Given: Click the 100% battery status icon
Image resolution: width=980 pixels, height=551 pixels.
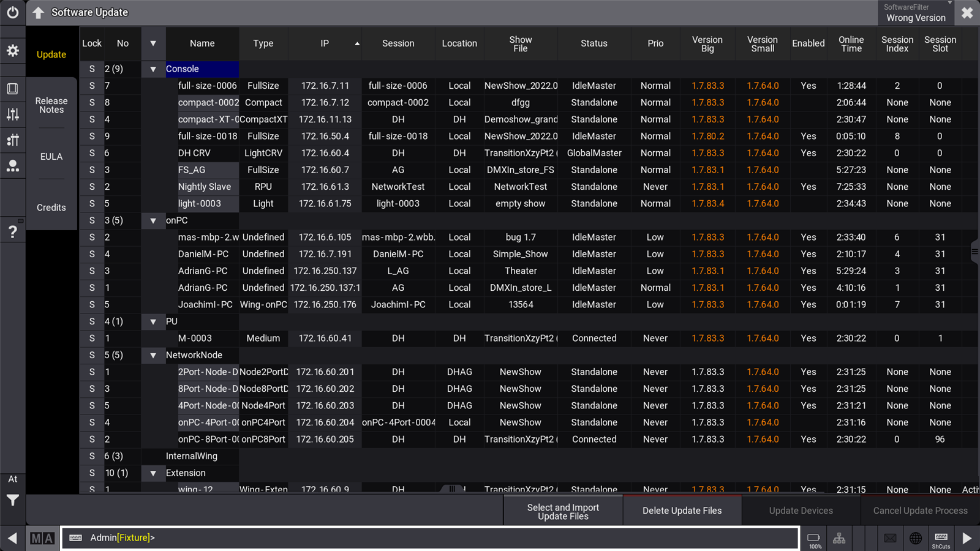Looking at the screenshot, I should pyautogui.click(x=815, y=539).
